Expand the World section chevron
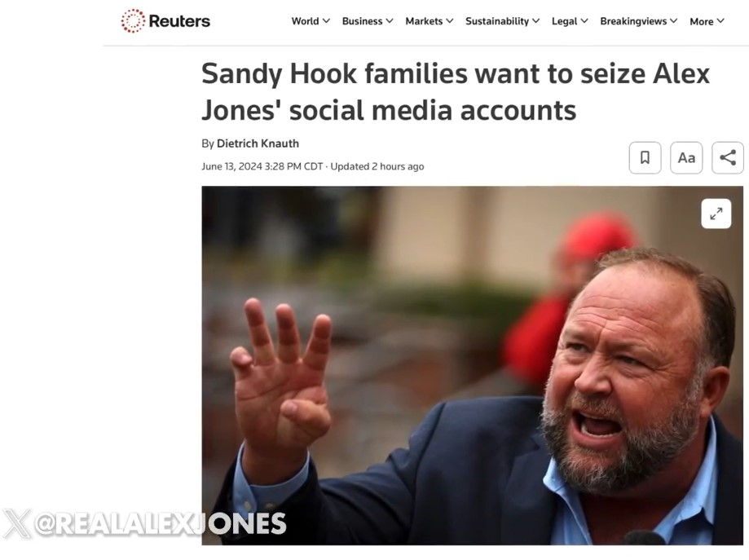Screen dimensions: 749x560 click(x=326, y=21)
